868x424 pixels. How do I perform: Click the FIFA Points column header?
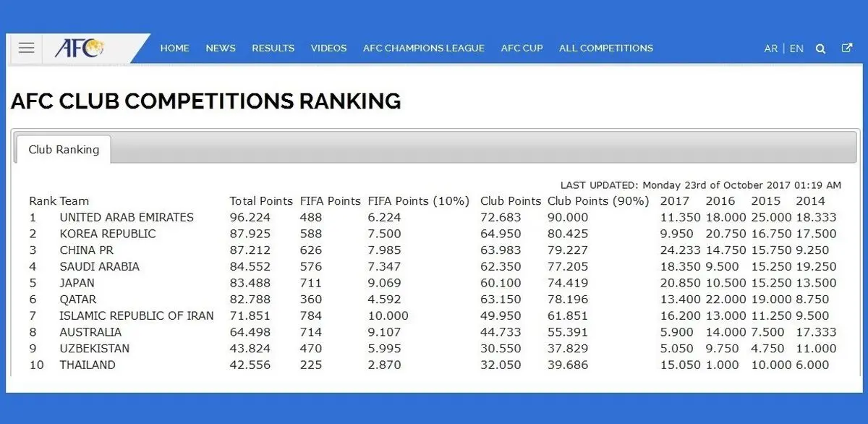[330, 201]
